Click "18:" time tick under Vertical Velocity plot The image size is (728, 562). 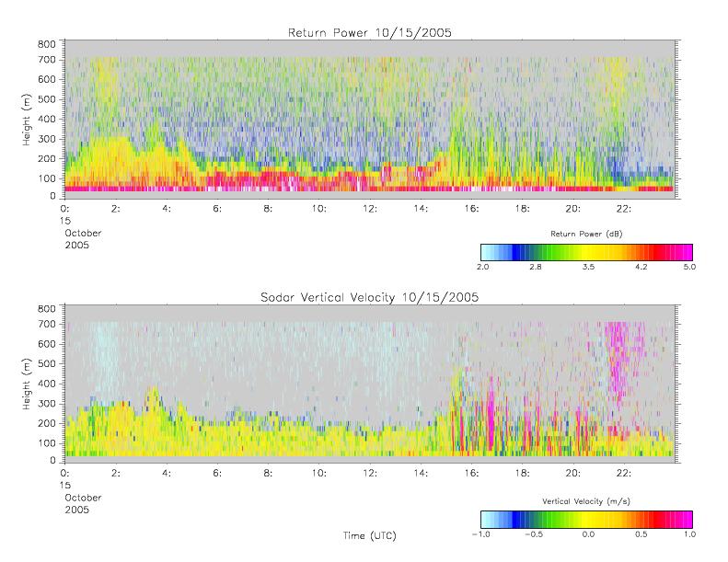tap(523, 474)
